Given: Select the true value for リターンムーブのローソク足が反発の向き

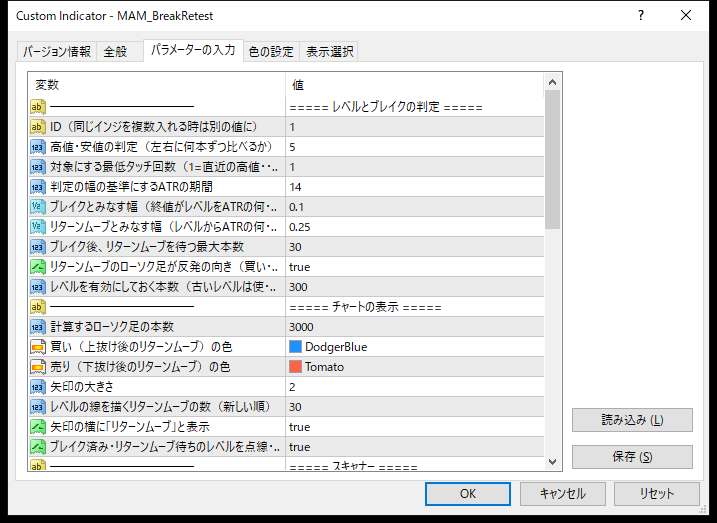Looking at the screenshot, I should pos(415,267).
